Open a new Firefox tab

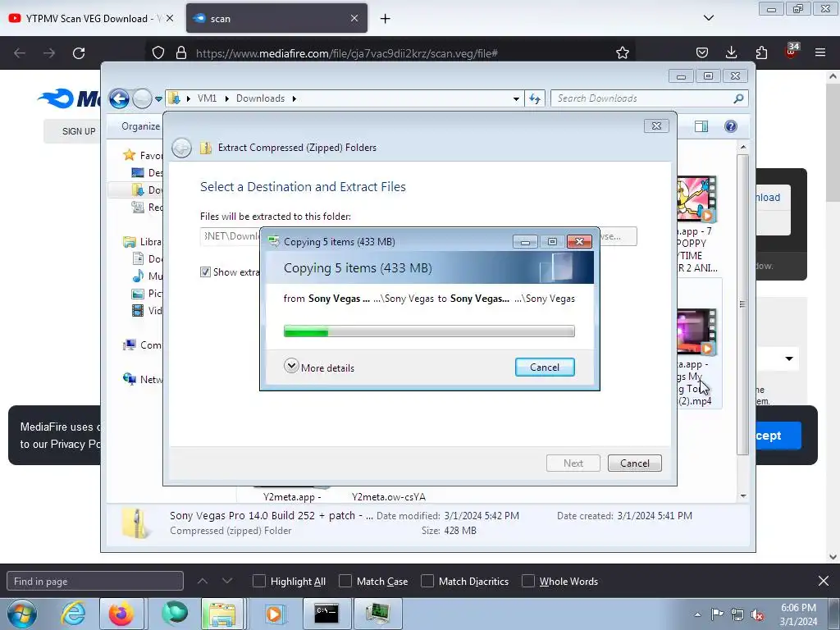(385, 19)
